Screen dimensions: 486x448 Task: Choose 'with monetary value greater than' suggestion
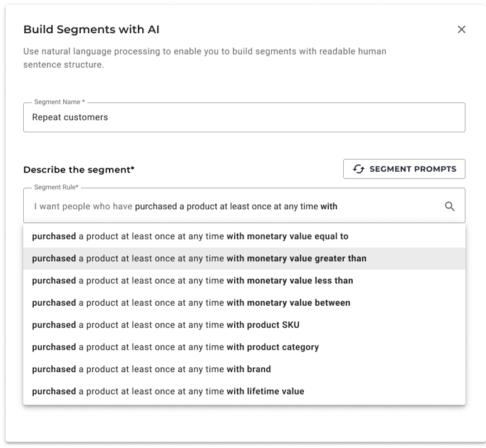tap(199, 258)
